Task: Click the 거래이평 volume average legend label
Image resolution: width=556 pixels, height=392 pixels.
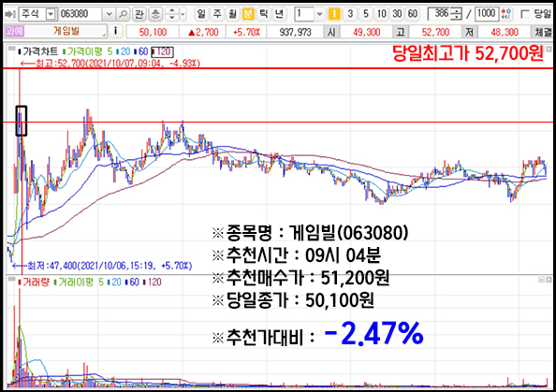Action: pos(74,283)
